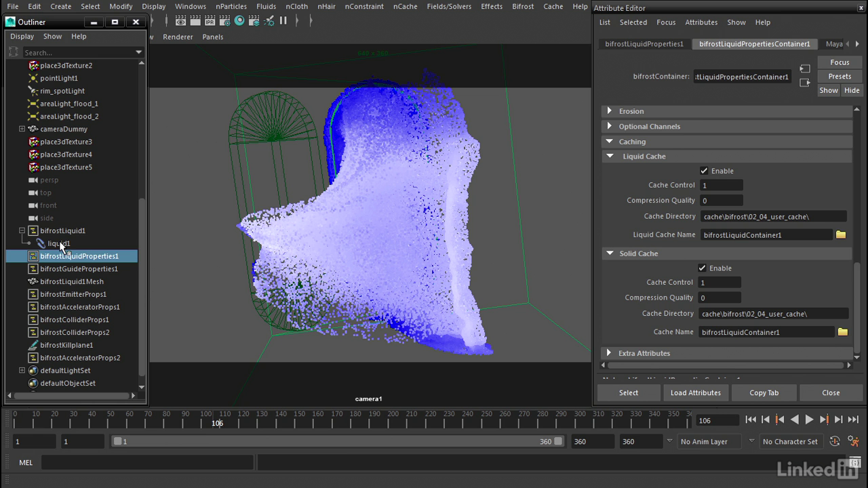This screenshot has width=868, height=488.
Task: Disable the Liquid Cache Enable checkbox
Action: tap(704, 171)
